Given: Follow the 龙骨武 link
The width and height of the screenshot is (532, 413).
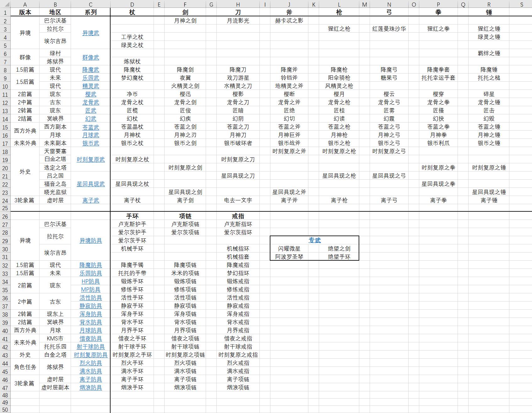Looking at the screenshot, I should coord(90,102).
